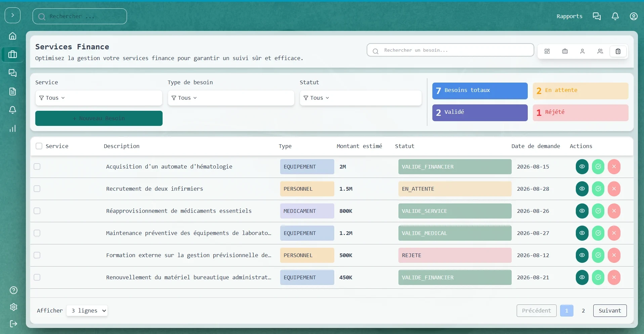644x334 pixels.
Task: Switch to the clipboard view tab
Action: tap(618, 51)
